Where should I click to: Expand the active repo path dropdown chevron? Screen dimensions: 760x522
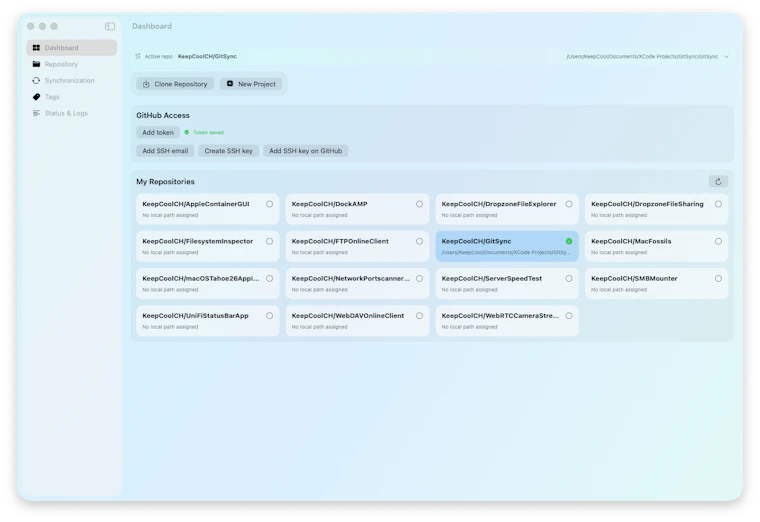pos(726,57)
